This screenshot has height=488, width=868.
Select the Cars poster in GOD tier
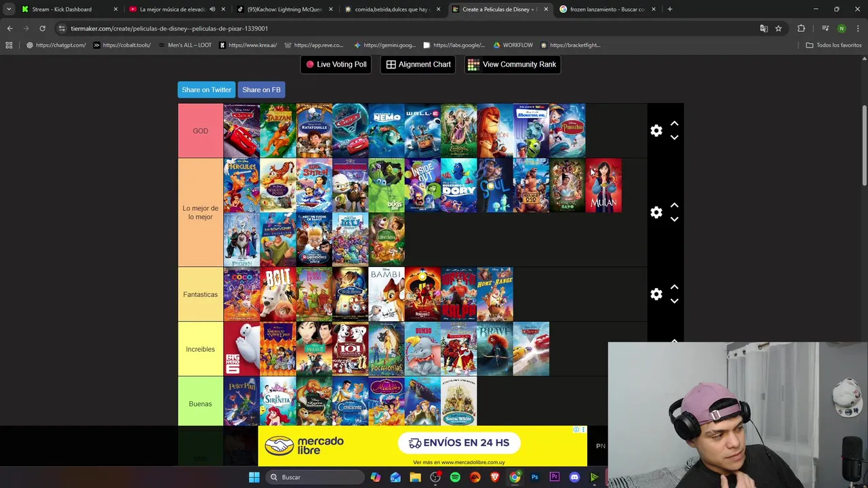coord(241,131)
